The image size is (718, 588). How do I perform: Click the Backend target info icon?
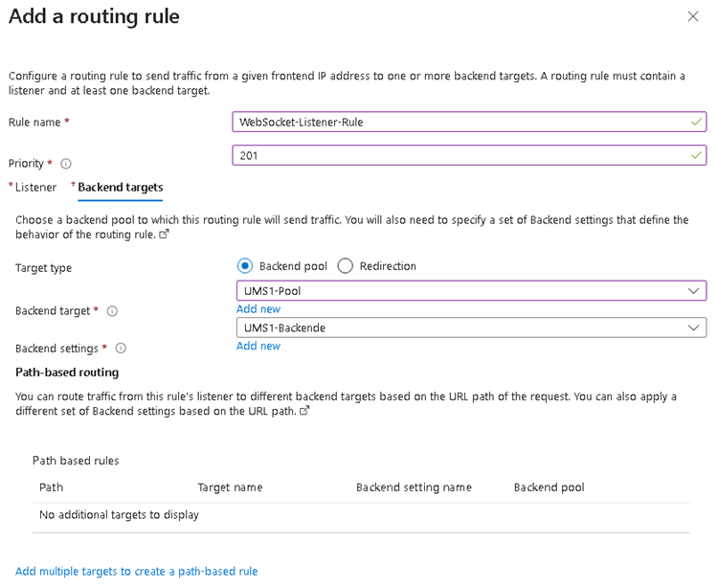click(x=112, y=311)
